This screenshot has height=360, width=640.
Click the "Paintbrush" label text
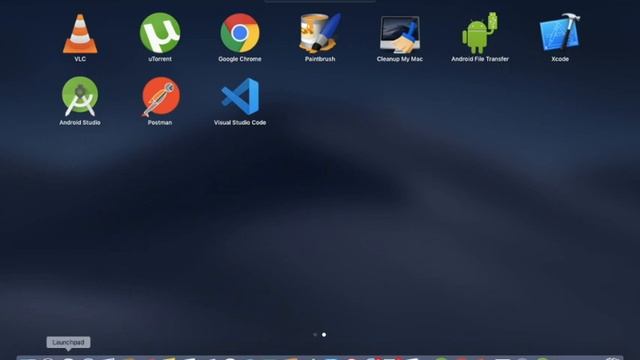[320, 59]
